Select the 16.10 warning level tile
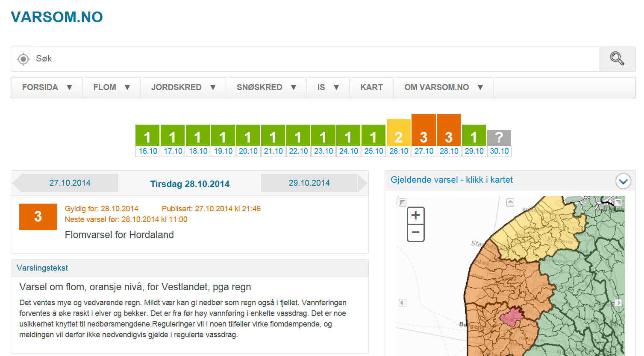644x356 pixels. [x=147, y=141]
